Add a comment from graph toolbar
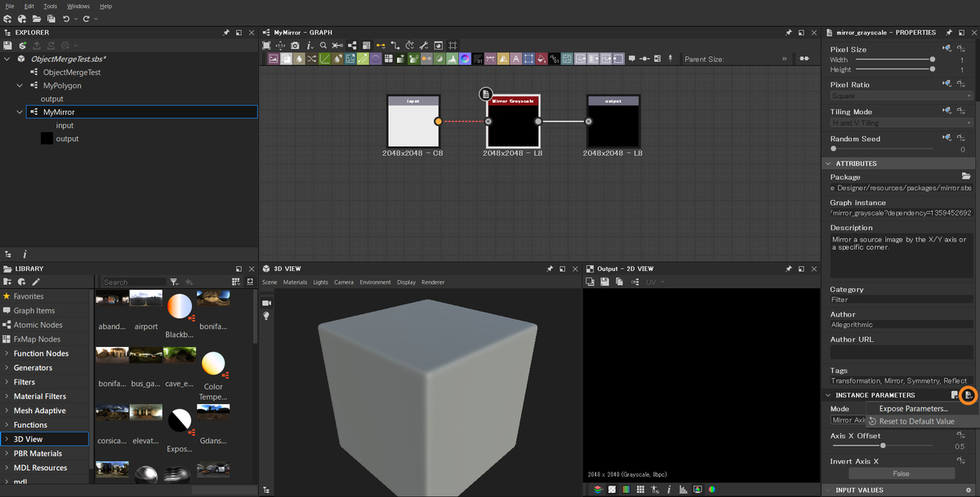 pos(632,59)
